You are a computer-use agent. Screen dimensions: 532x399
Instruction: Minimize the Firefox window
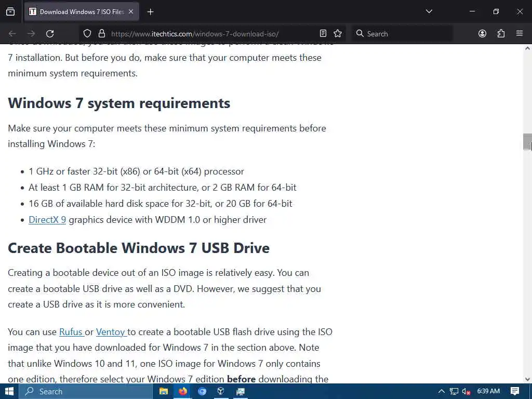[x=472, y=11]
